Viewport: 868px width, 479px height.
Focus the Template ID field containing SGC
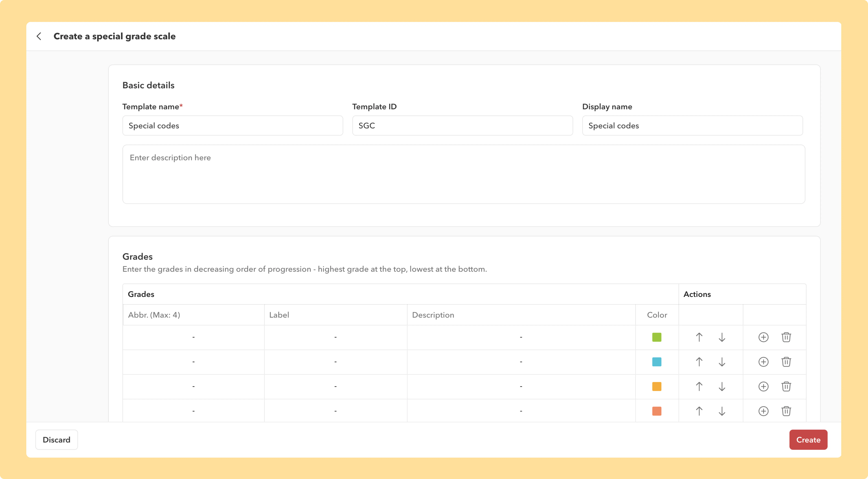point(462,126)
